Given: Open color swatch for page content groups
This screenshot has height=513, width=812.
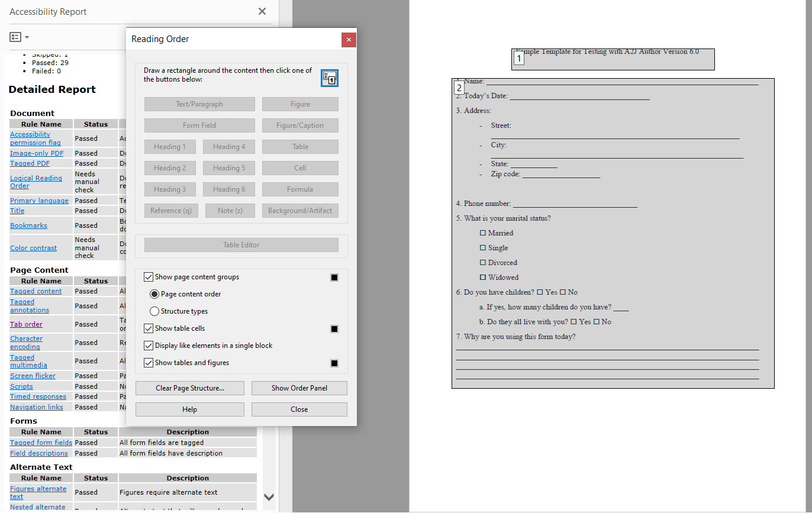Looking at the screenshot, I should (334, 278).
